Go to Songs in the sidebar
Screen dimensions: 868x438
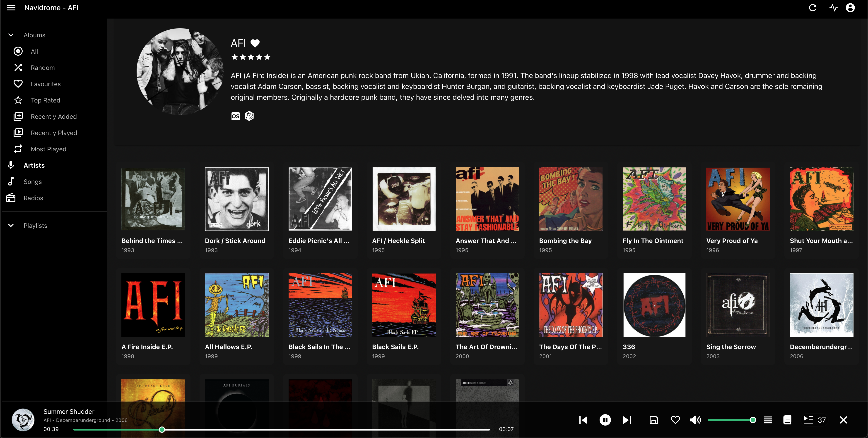[x=32, y=182]
